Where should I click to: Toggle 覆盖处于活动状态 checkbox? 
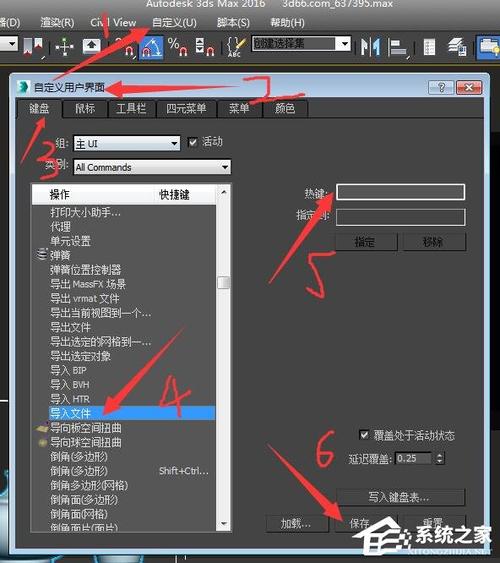(364, 435)
